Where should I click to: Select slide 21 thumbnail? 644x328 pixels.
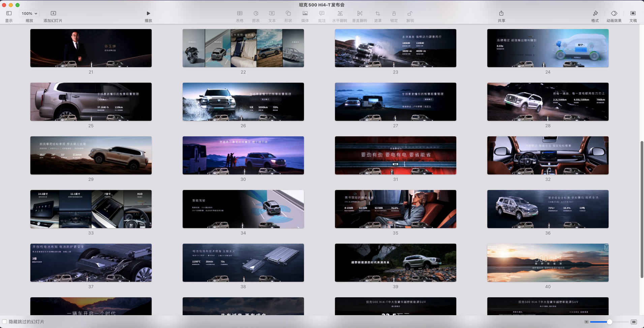coord(91,48)
